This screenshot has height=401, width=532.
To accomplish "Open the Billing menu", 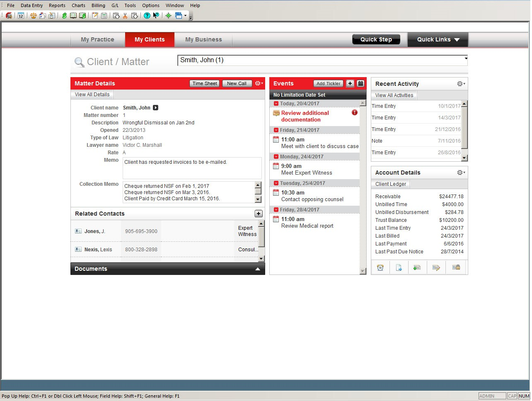I will (98, 5).
